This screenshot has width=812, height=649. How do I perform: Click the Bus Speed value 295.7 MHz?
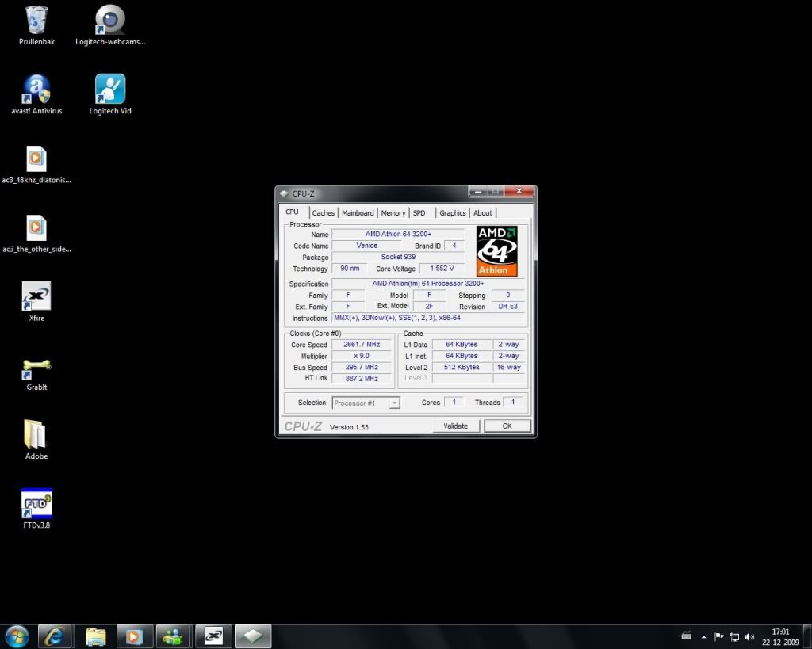[362, 367]
